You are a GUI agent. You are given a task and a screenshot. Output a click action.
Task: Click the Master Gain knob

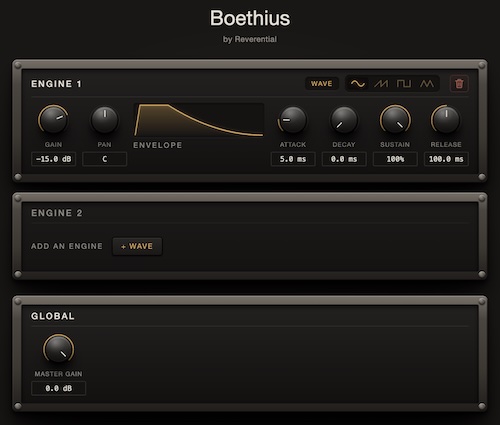(58, 349)
